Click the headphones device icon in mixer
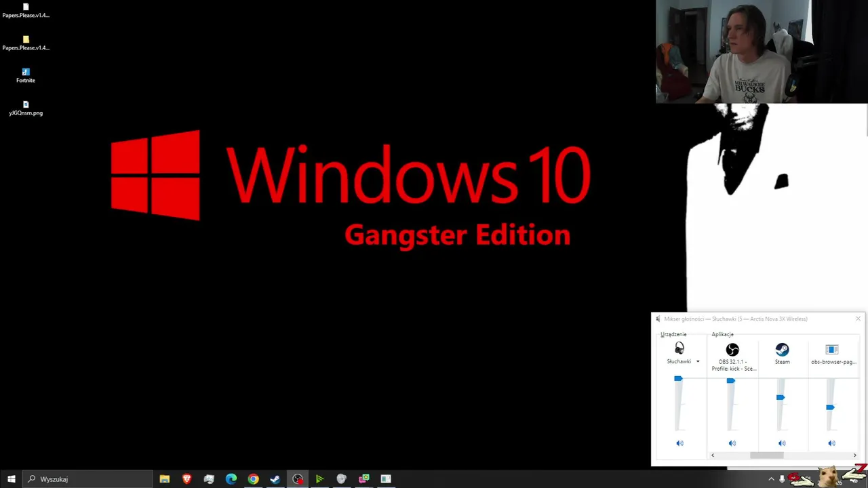The height and width of the screenshot is (488, 868). tap(679, 349)
